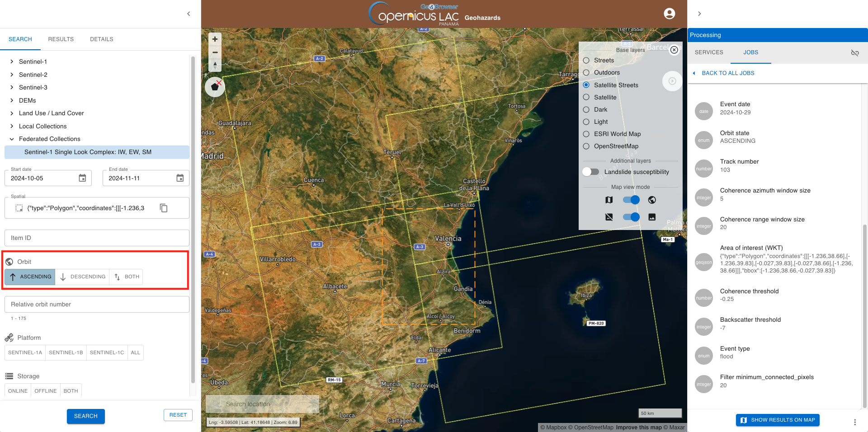Viewport: 868px width, 432px height.
Task: Click the map zoom in plus button
Action: 215,39
